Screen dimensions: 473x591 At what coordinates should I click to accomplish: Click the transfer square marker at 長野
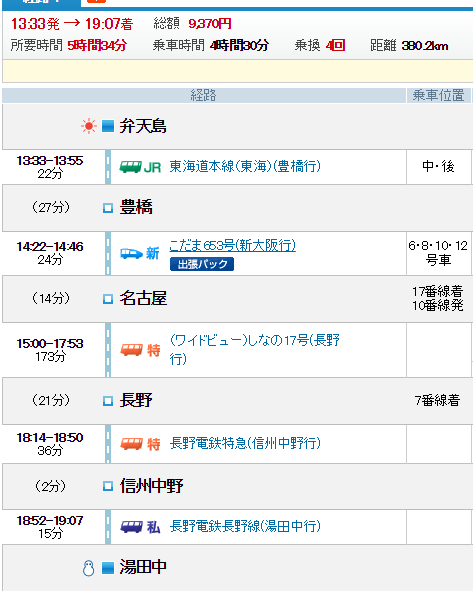[x=108, y=401]
